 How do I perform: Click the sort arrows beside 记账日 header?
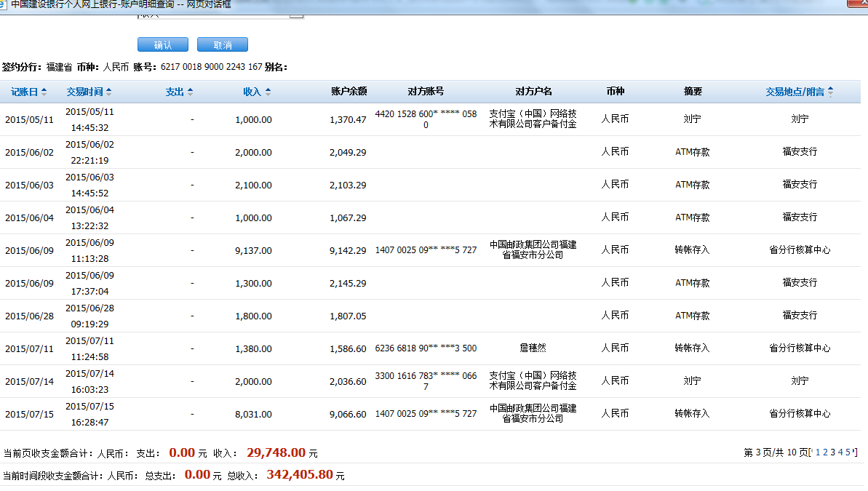click(44, 92)
